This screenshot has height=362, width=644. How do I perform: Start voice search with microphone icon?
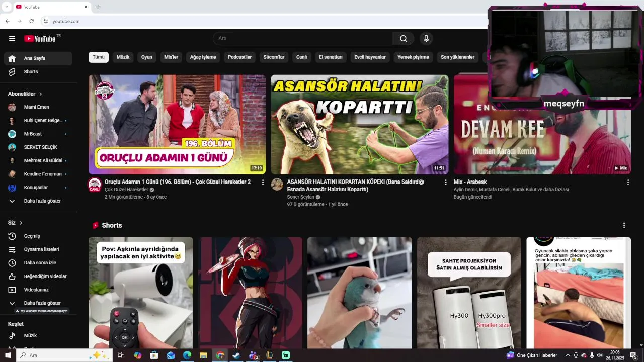pyautogui.click(x=426, y=39)
